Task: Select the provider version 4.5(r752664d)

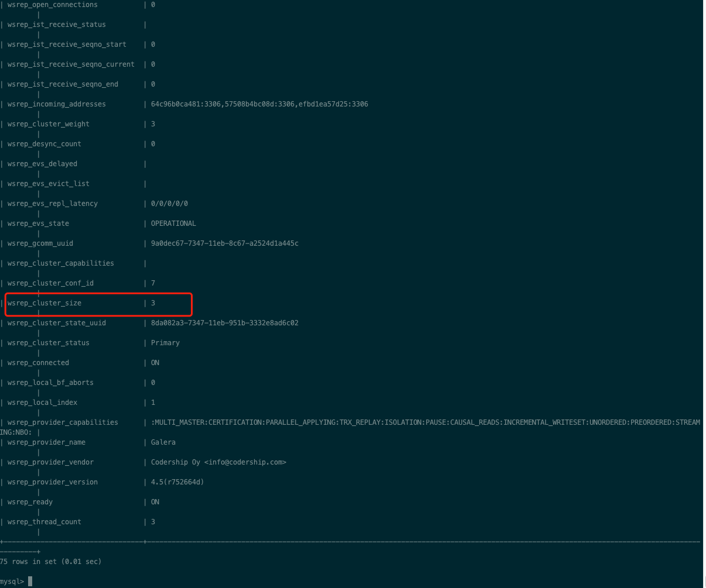Action: (177, 482)
